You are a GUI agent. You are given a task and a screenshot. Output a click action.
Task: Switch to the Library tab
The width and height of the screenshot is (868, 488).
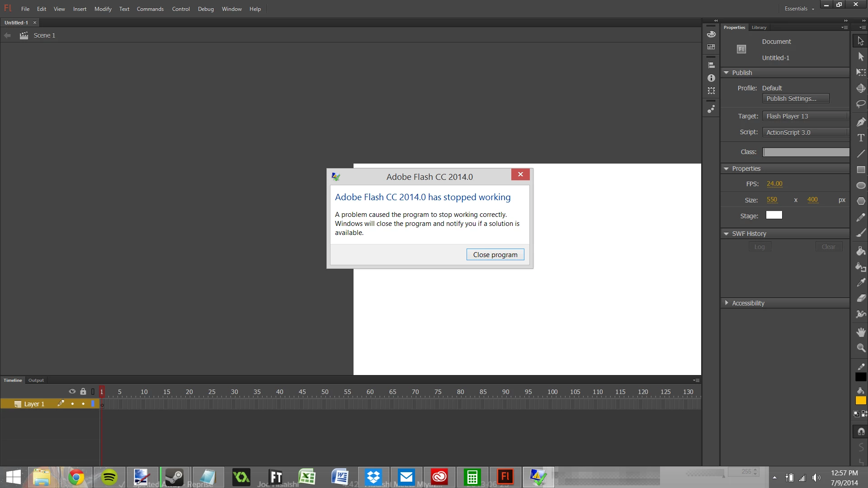(x=759, y=28)
